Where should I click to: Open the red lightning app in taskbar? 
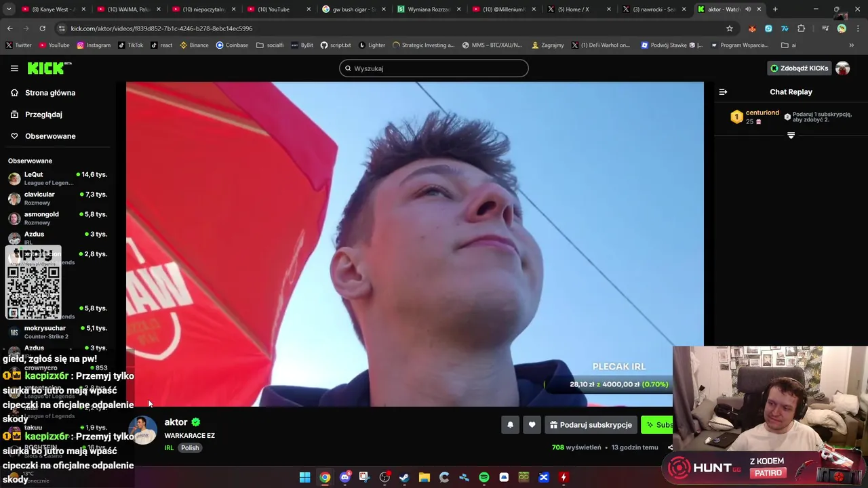coord(563,477)
